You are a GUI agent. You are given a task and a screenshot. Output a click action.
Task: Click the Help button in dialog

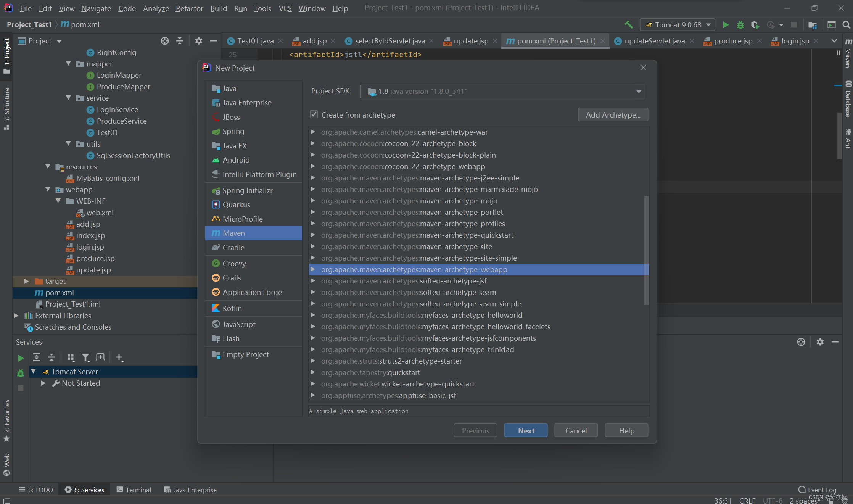(x=626, y=430)
